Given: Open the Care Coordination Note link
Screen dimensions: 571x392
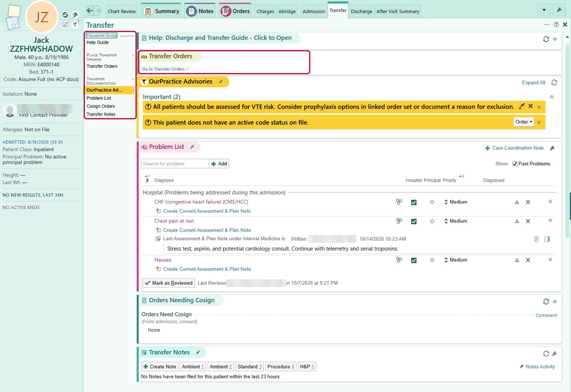Looking at the screenshot, I should 514,148.
